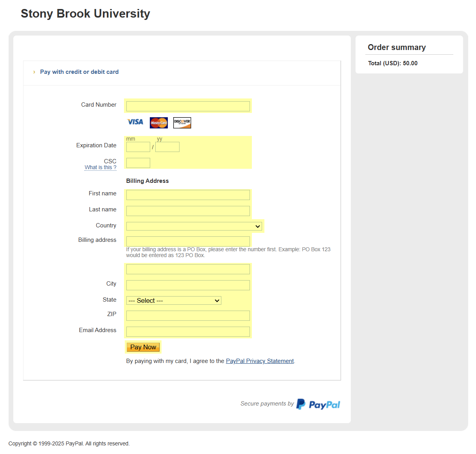Open the Country dropdown
The height and width of the screenshot is (454, 476).
[194, 226]
